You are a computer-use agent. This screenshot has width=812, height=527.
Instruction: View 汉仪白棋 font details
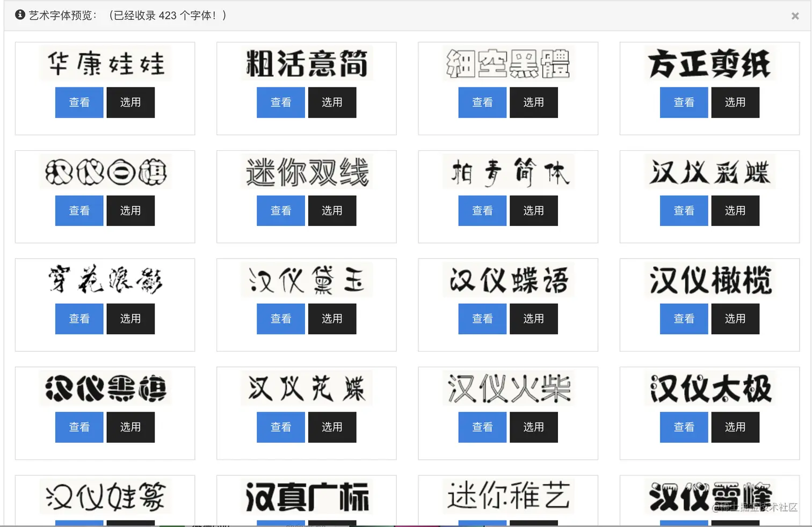pos(79,210)
